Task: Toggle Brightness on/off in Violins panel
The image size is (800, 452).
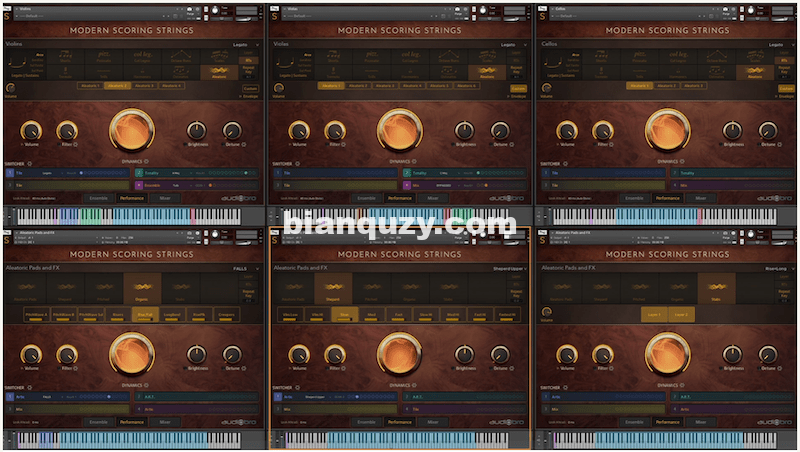Action: click(x=185, y=144)
